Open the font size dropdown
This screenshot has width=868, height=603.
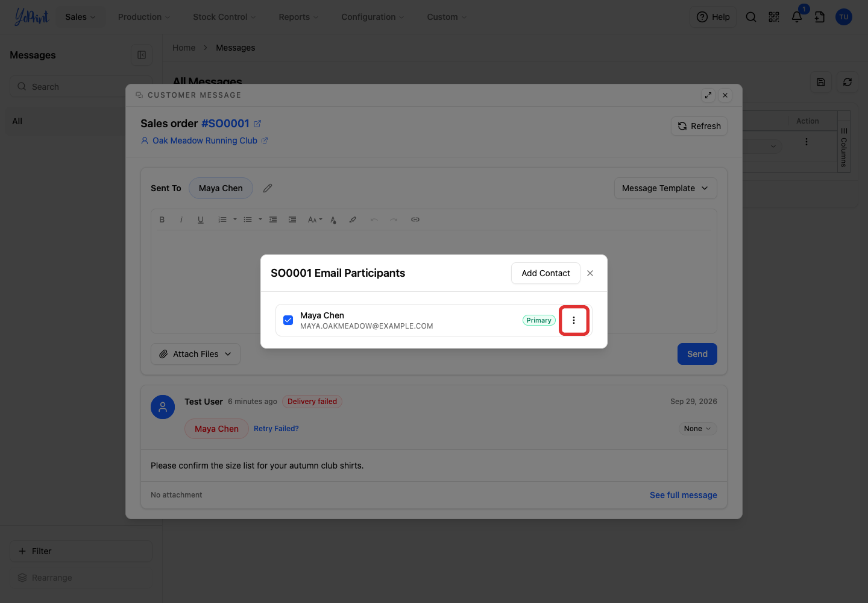point(315,219)
